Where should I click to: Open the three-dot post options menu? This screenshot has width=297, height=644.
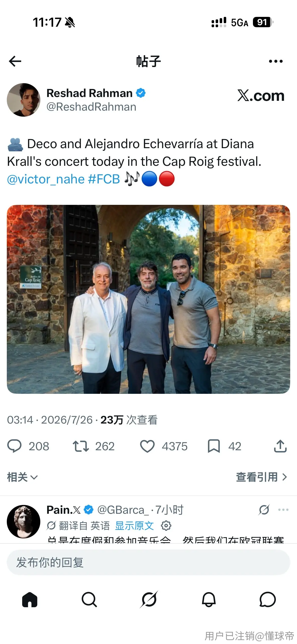pyautogui.click(x=276, y=61)
